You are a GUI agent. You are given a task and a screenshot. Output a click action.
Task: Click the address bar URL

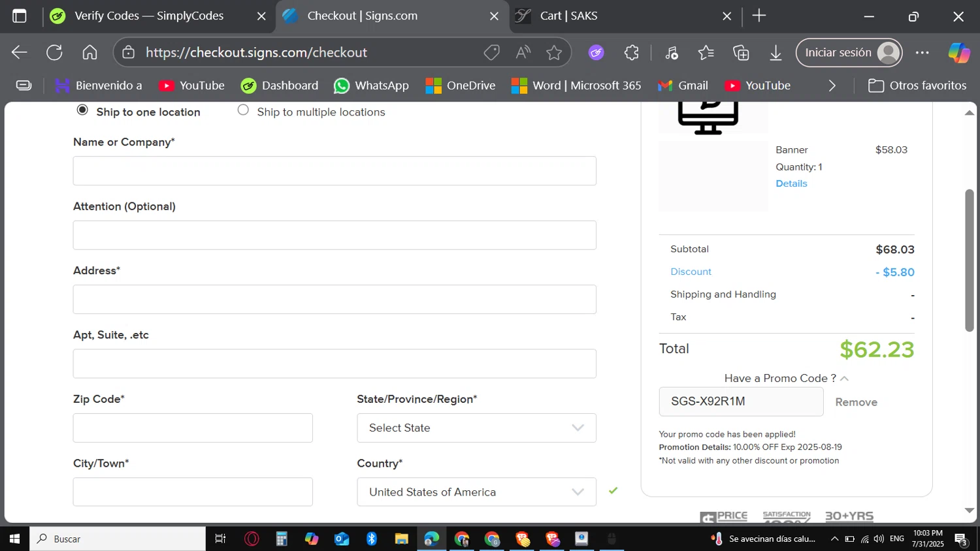[256, 53]
